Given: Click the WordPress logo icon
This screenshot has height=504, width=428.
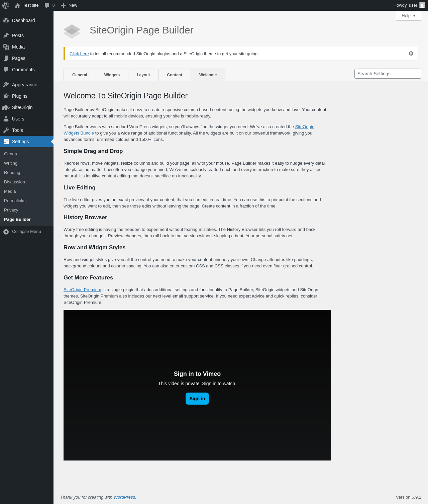Looking at the screenshot, I should point(6,5).
